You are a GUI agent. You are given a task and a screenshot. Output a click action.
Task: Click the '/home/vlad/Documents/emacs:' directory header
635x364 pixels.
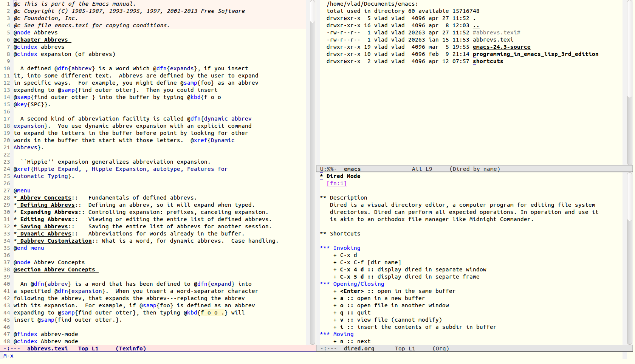point(372,4)
